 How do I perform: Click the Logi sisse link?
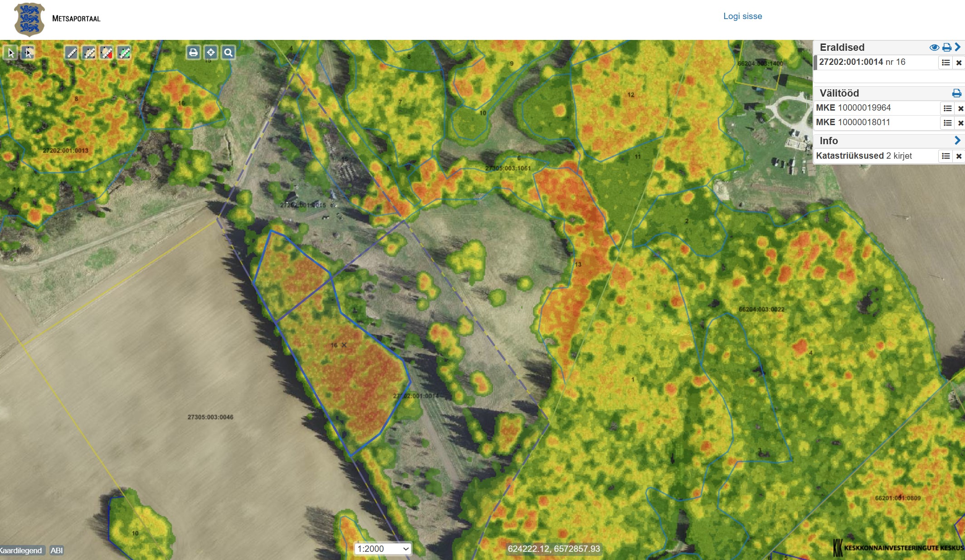pos(742,16)
